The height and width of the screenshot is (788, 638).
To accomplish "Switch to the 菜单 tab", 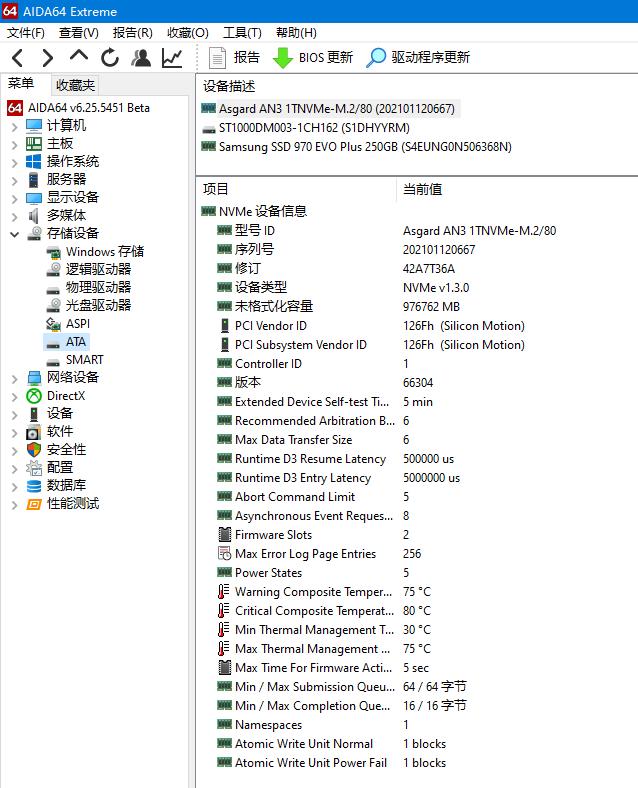I will [x=21, y=84].
